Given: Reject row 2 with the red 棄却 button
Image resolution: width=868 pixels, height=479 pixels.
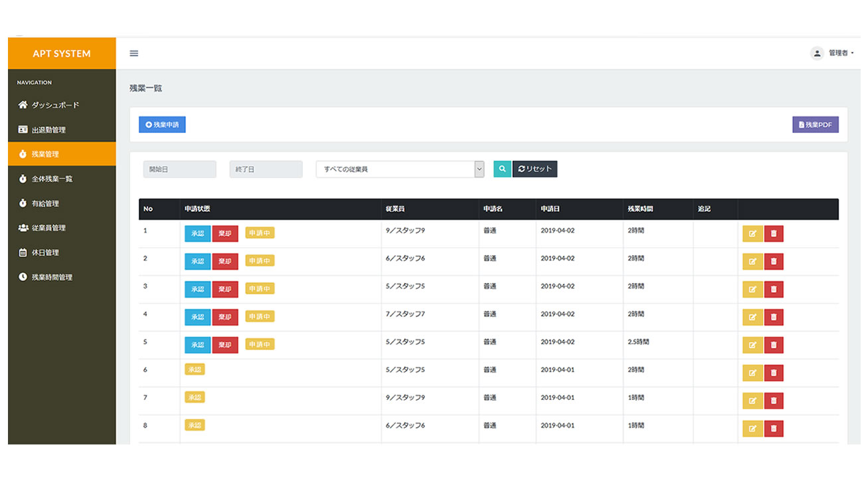Looking at the screenshot, I should [x=225, y=262].
